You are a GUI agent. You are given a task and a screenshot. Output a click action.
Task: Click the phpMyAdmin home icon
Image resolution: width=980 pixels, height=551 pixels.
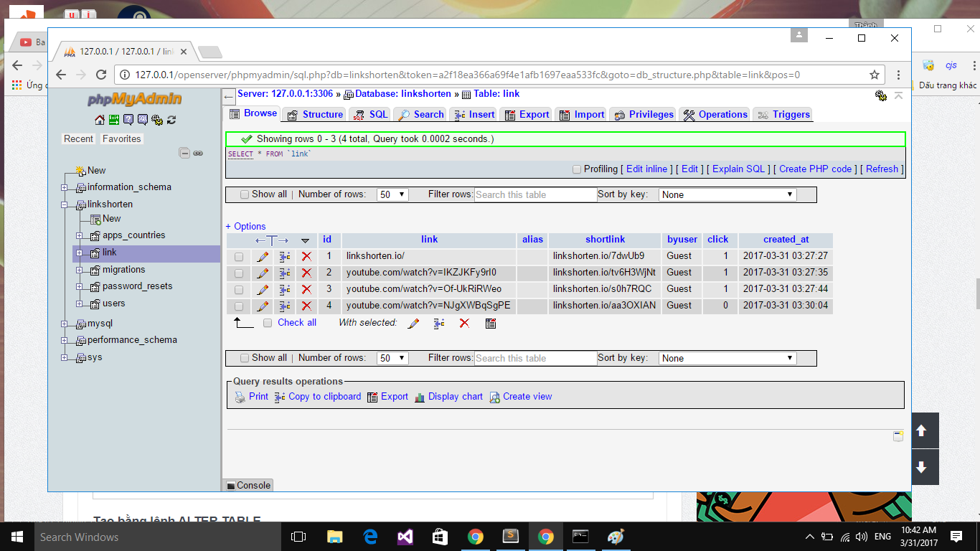100,120
